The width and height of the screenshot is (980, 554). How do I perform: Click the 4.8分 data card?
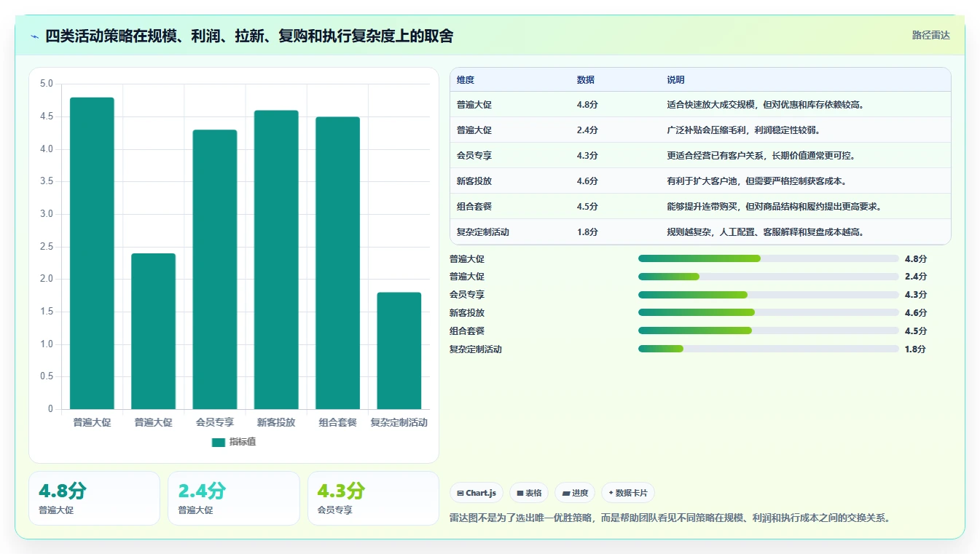pyautogui.click(x=94, y=498)
